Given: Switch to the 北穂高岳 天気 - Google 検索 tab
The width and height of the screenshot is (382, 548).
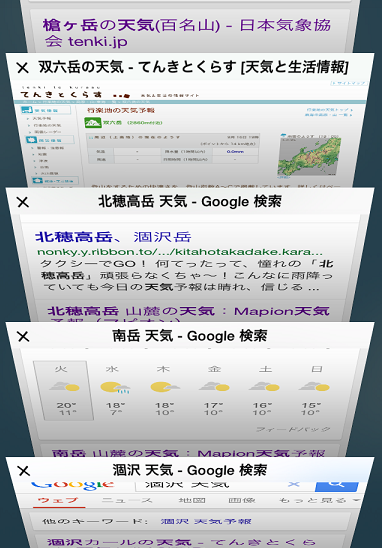Looking at the screenshot, I should pyautogui.click(x=190, y=202).
